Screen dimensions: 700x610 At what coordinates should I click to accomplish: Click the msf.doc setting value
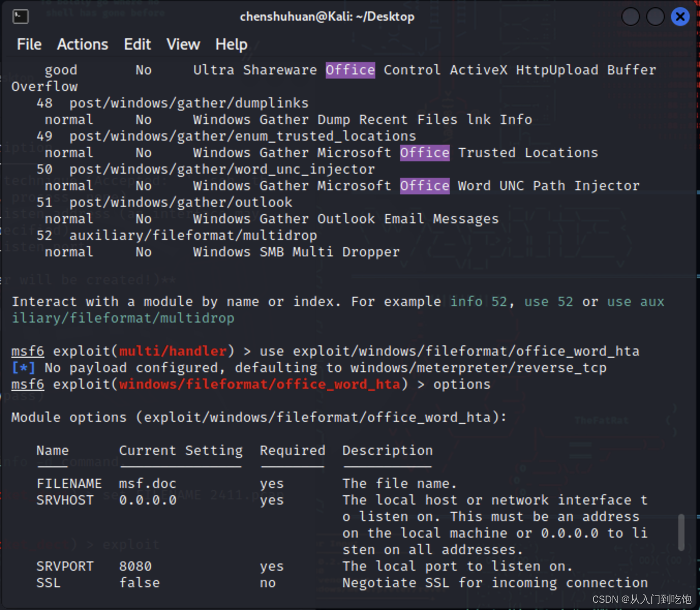pyautogui.click(x=147, y=483)
